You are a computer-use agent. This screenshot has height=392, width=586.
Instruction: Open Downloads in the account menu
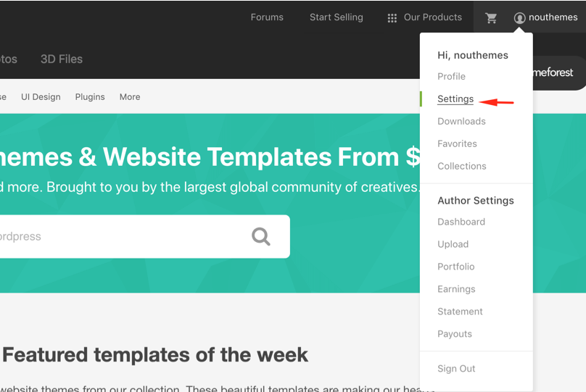point(461,121)
